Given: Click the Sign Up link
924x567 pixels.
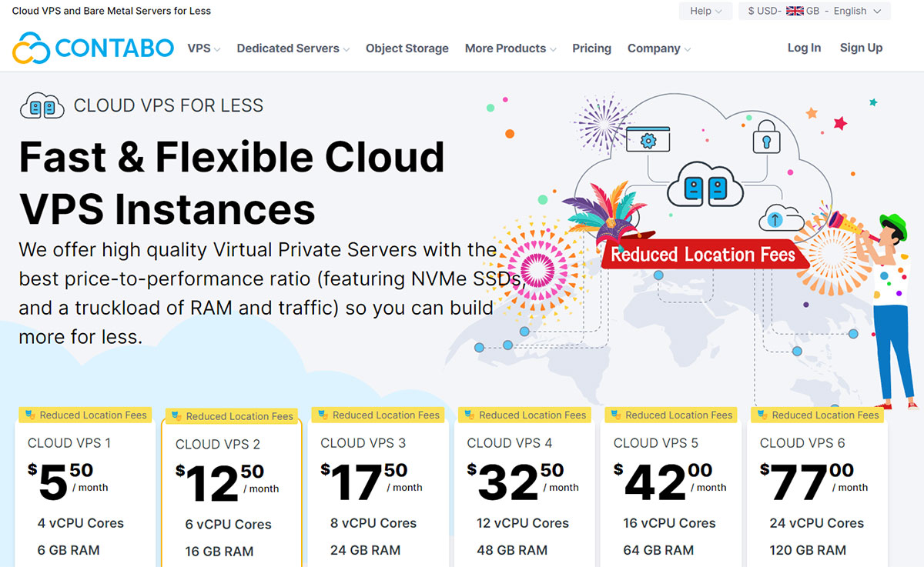Looking at the screenshot, I should (861, 48).
